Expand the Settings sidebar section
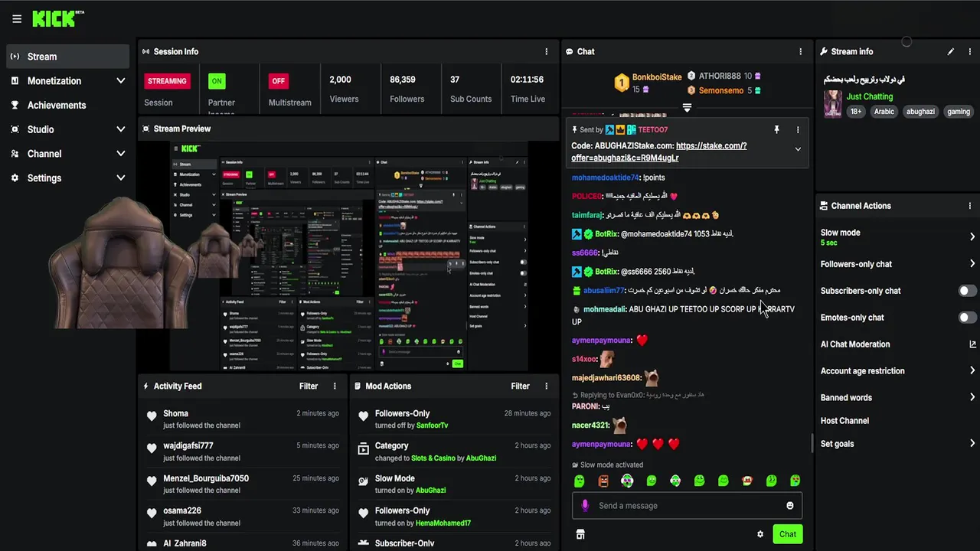 [120, 178]
